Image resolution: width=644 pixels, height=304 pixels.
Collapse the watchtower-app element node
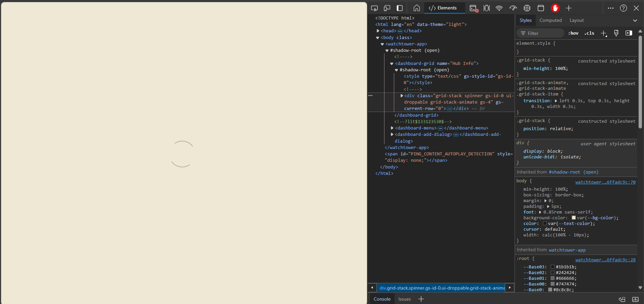coord(382,44)
